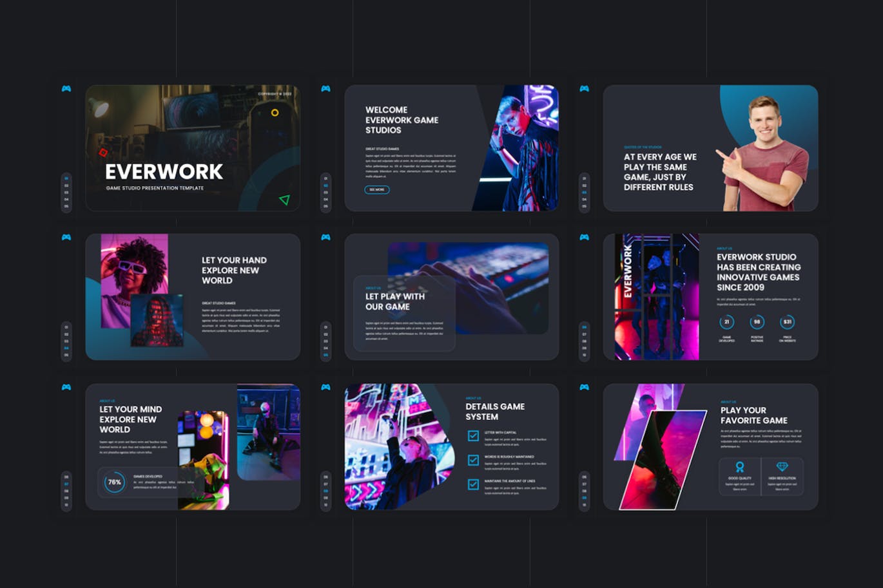Click the SEE MORE button

coord(376,189)
